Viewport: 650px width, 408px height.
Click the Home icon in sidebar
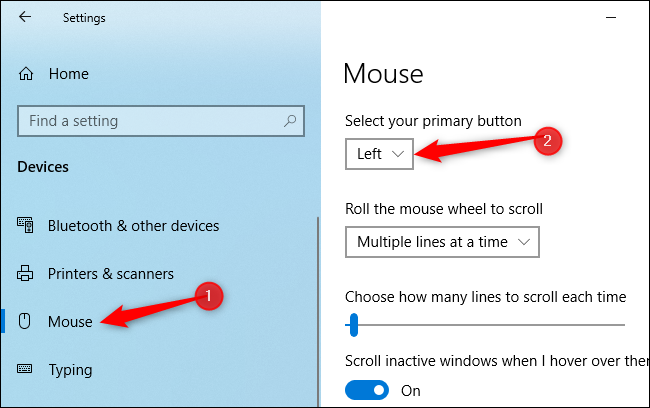tap(27, 74)
